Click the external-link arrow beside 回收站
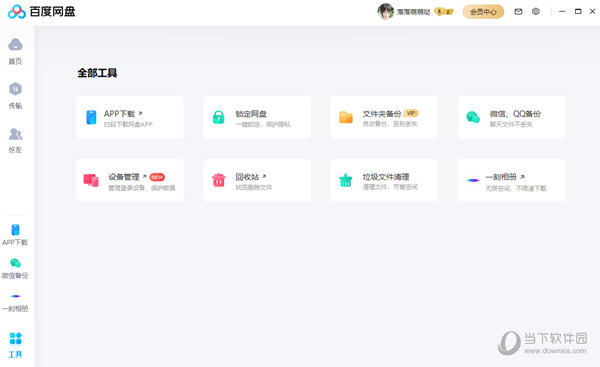The height and width of the screenshot is (367, 600). pyautogui.click(x=264, y=176)
